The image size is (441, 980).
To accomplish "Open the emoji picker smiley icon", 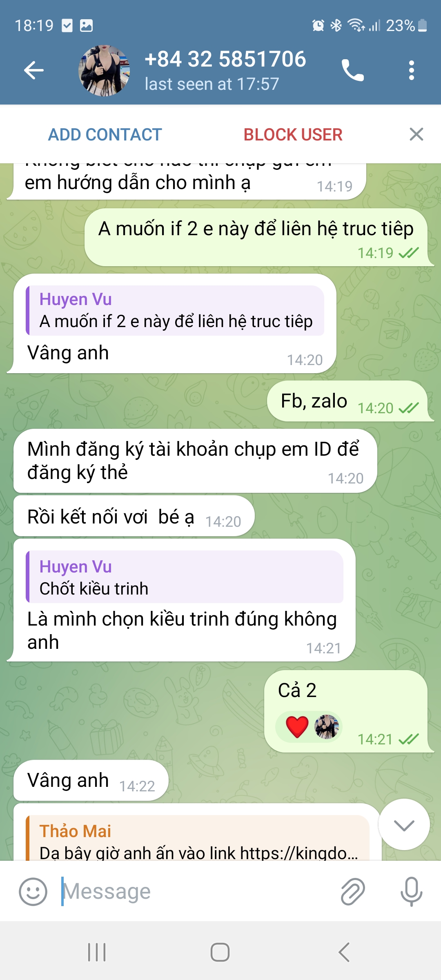I will 33,892.
